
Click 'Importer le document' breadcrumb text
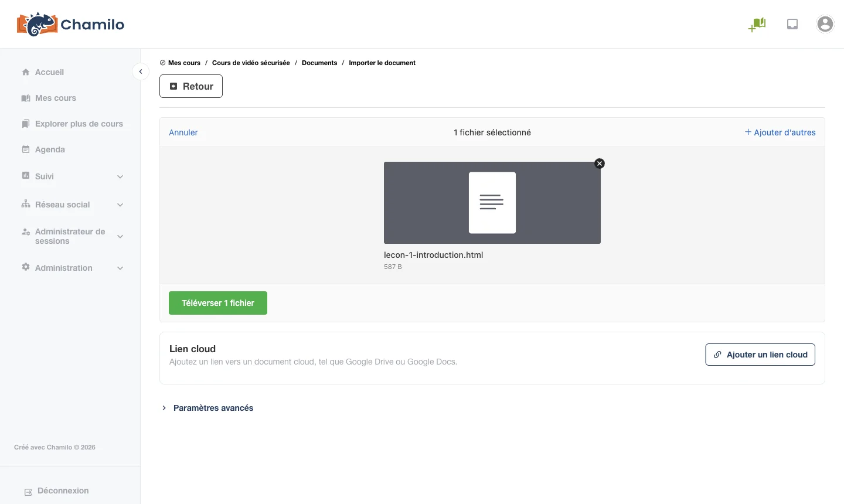point(382,63)
